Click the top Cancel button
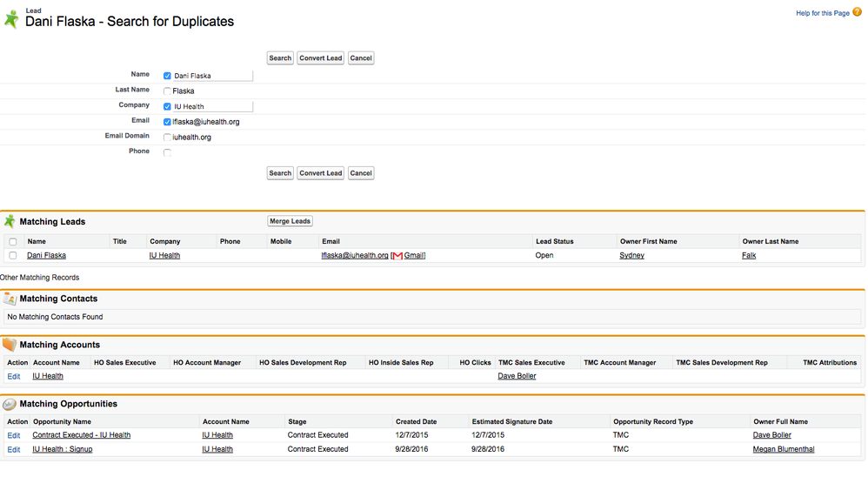This screenshot has width=868, height=477. pyautogui.click(x=361, y=58)
